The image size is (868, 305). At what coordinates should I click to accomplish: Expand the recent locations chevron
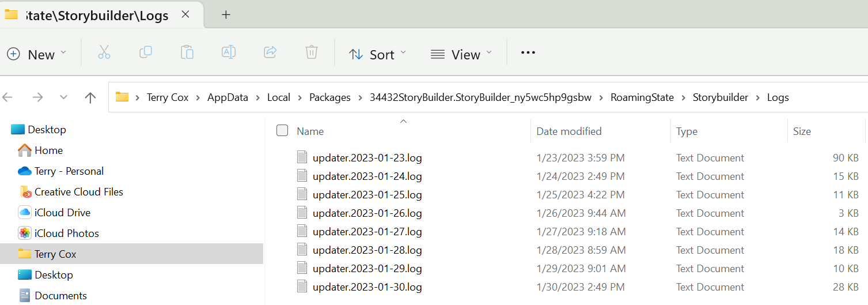pos(64,97)
